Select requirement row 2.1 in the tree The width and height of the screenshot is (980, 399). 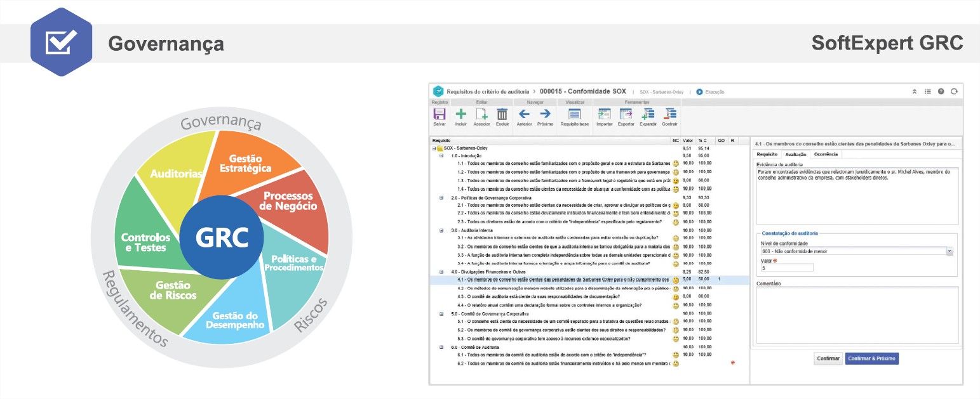click(x=563, y=206)
